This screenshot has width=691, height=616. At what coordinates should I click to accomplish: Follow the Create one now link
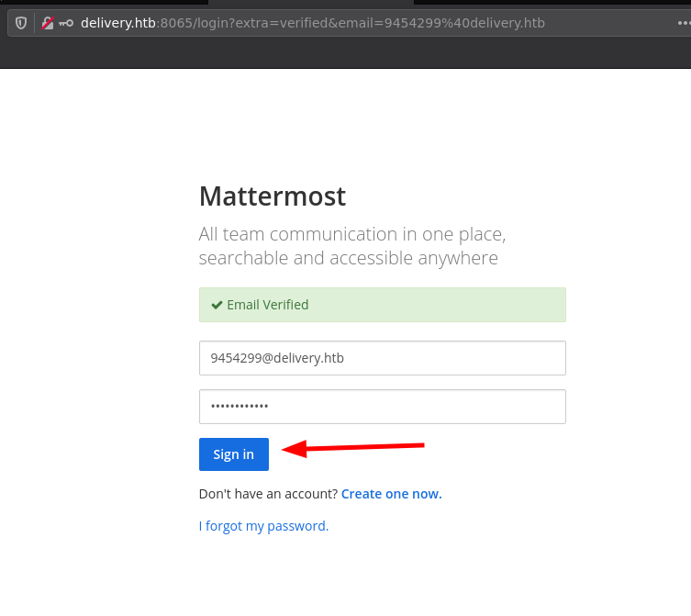(x=391, y=494)
